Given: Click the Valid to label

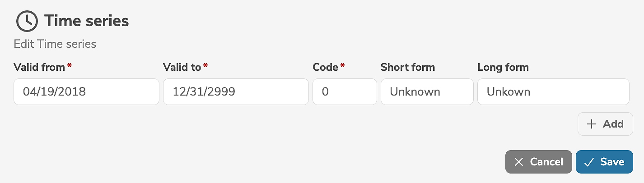Looking at the screenshot, I should (182, 67).
